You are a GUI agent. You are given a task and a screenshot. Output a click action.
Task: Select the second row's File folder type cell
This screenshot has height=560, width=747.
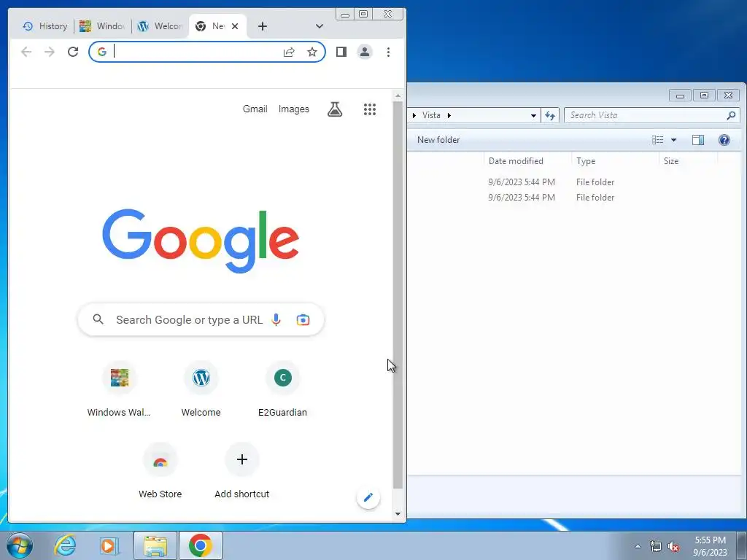595,197
